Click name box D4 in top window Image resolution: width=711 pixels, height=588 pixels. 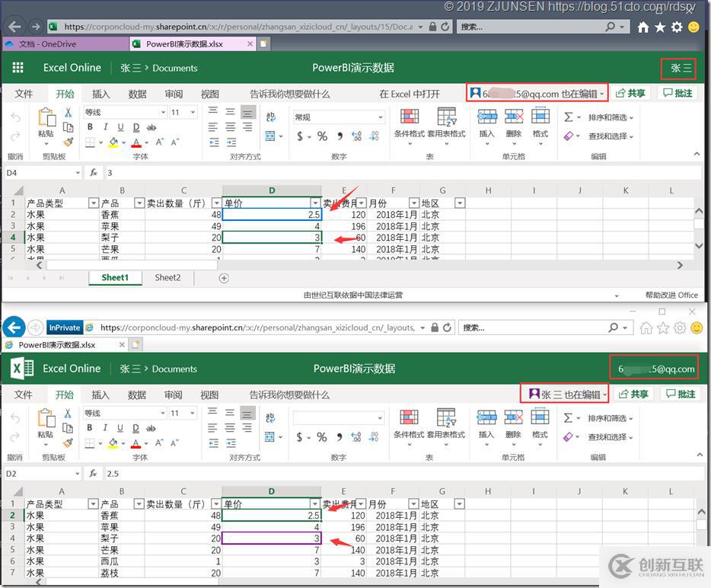pyautogui.click(x=42, y=173)
